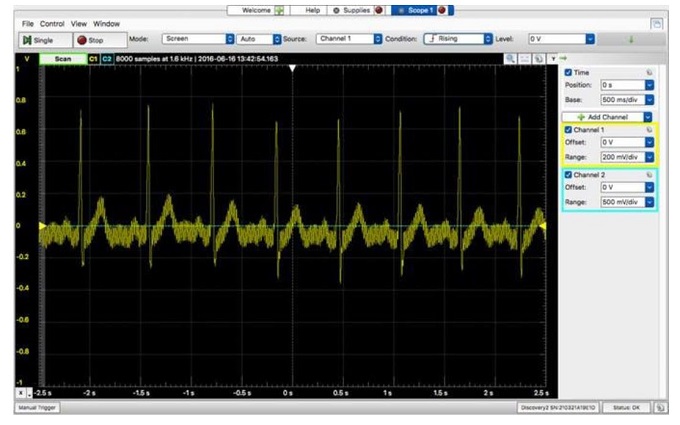680x425 pixels.
Task: Open Channel 2 settings gear icon
Action: click(649, 174)
